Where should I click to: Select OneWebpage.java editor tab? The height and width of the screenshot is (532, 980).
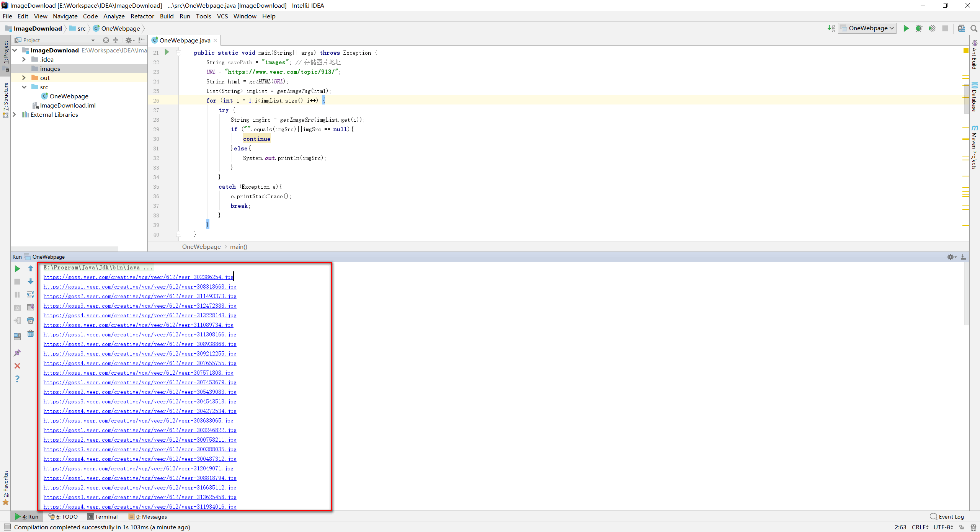tap(185, 40)
